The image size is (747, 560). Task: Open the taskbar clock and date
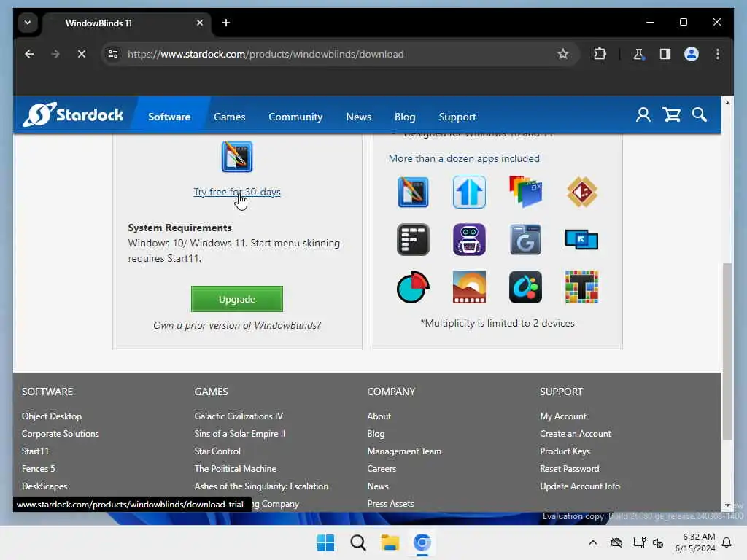pos(694,542)
